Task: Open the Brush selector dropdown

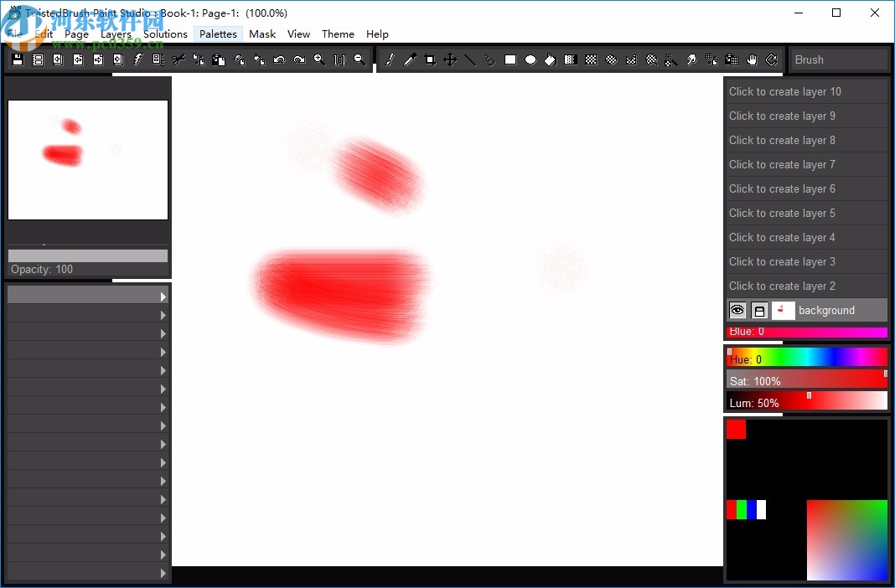Action: 838,59
